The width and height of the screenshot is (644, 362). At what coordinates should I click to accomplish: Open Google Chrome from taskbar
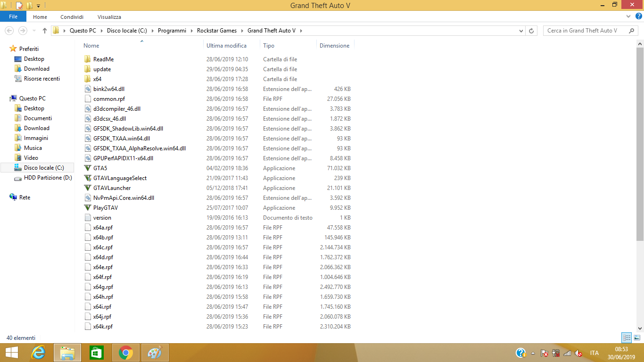click(126, 353)
